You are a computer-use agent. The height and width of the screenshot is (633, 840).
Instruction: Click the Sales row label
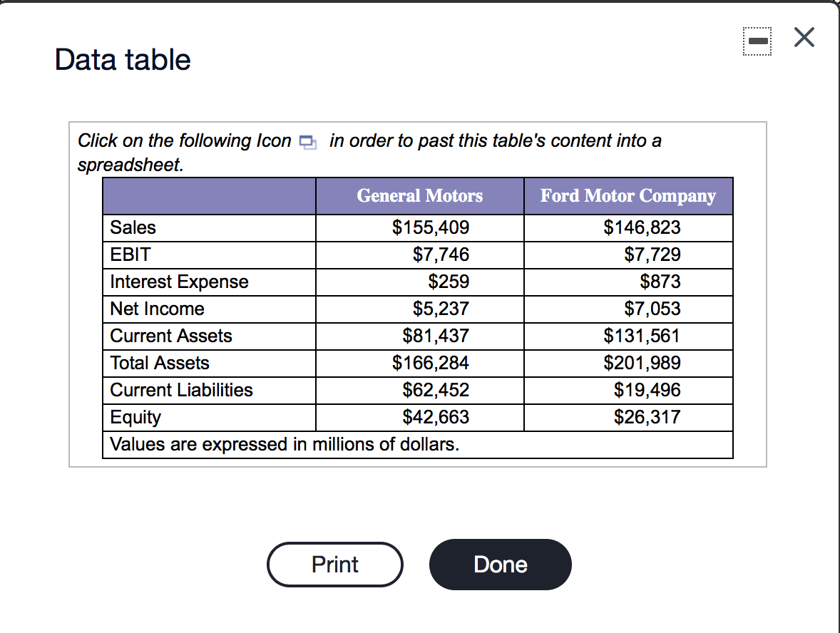[133, 227]
